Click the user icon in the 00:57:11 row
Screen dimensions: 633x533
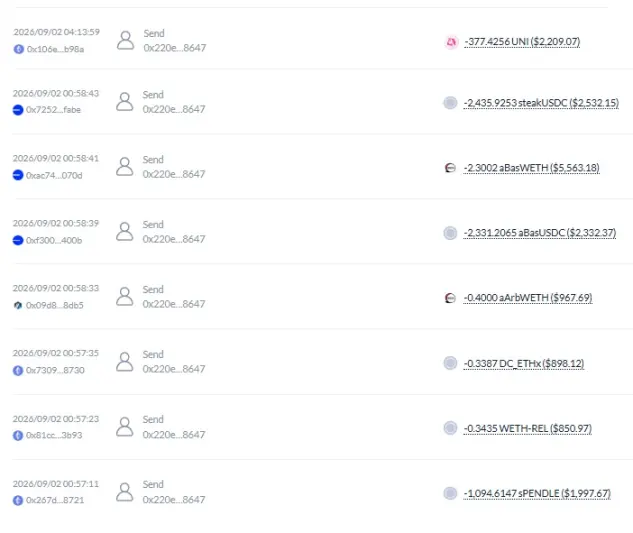[x=124, y=492]
